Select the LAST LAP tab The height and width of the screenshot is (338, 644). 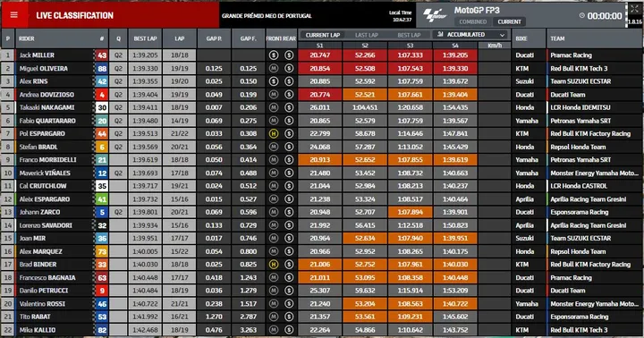pyautogui.click(x=367, y=35)
